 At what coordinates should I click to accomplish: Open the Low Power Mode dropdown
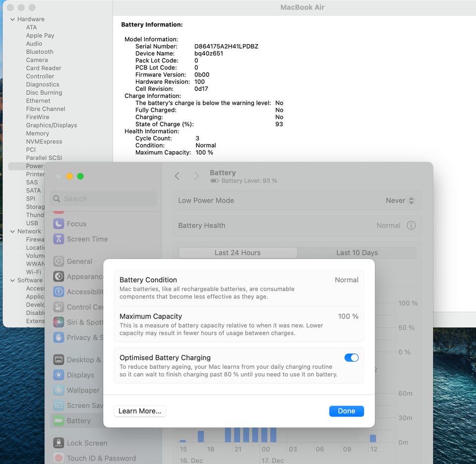[x=400, y=200]
